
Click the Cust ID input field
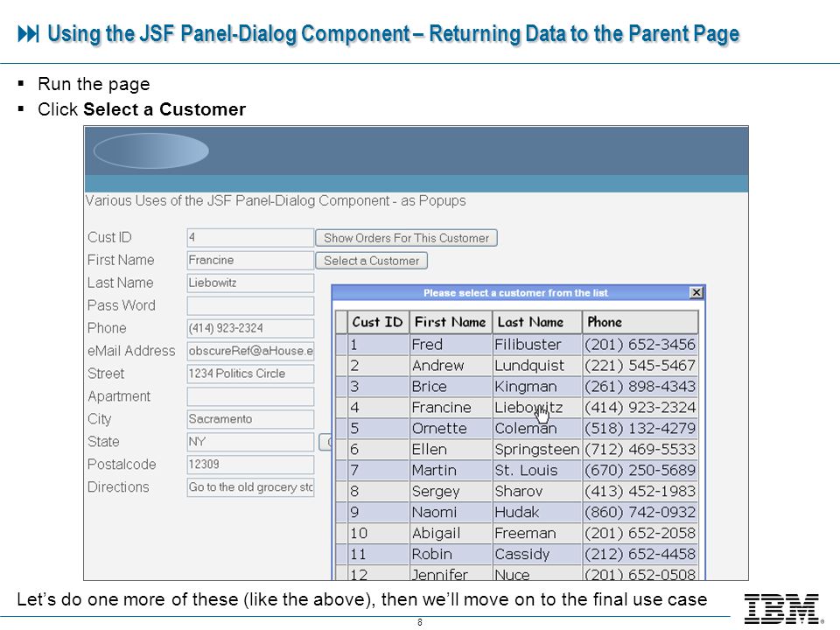pos(250,237)
